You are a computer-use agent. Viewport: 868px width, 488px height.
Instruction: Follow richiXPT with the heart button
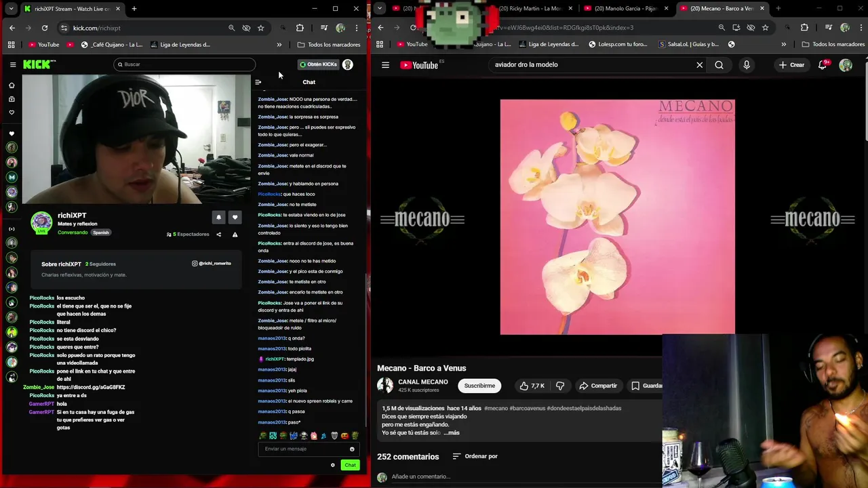coord(235,217)
